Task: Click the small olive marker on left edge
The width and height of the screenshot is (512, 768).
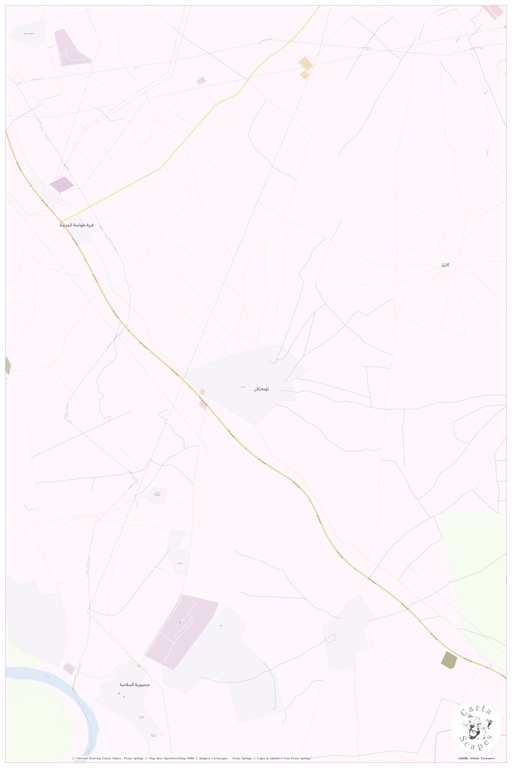Action: coord(8,365)
